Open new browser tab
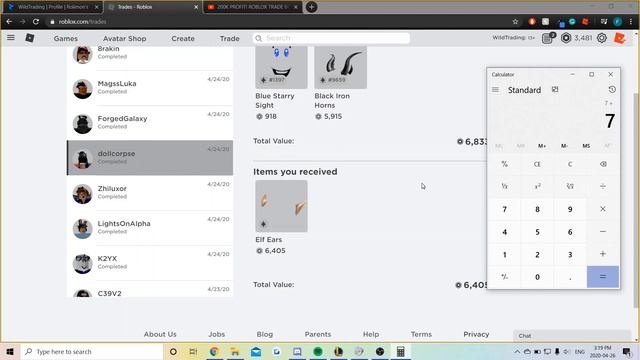640x360 pixels. point(311,7)
